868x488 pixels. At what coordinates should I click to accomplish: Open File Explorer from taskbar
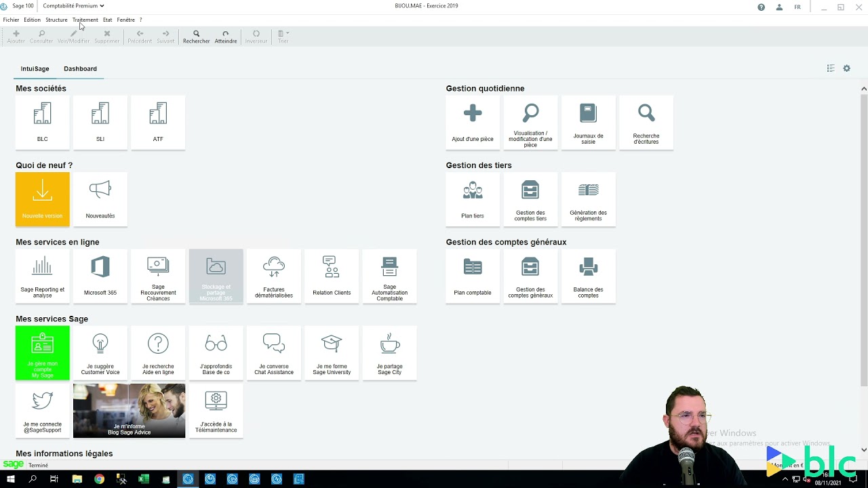click(77, 479)
